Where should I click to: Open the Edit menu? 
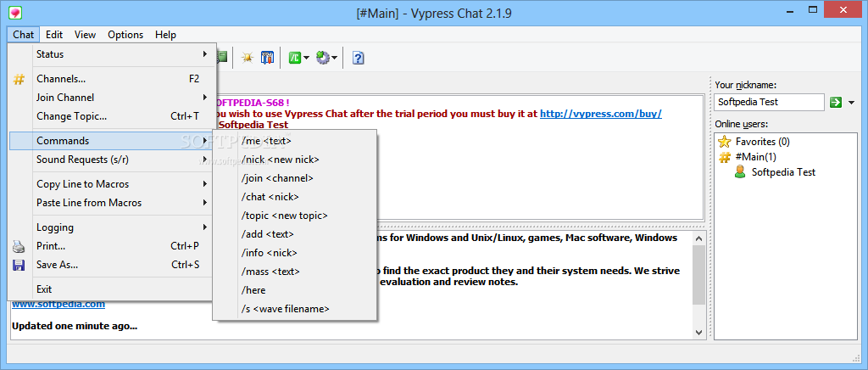coord(54,34)
